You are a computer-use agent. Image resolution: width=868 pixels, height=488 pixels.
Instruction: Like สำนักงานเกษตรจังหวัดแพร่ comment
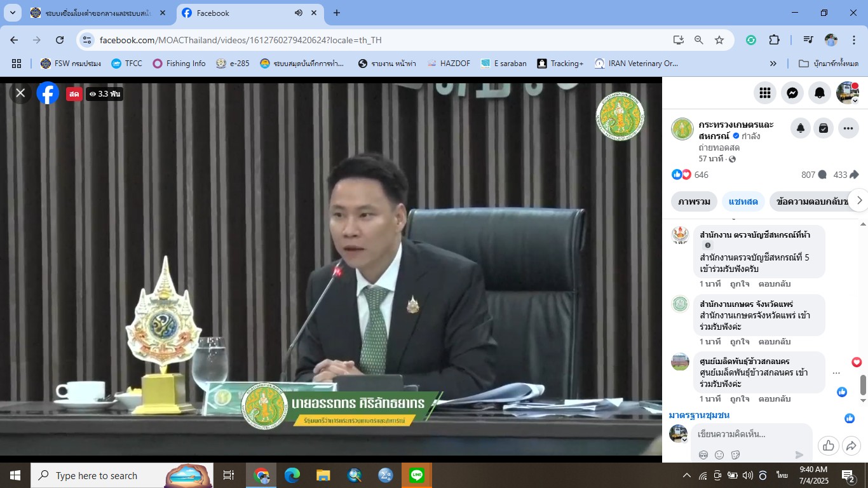pyautogui.click(x=739, y=341)
